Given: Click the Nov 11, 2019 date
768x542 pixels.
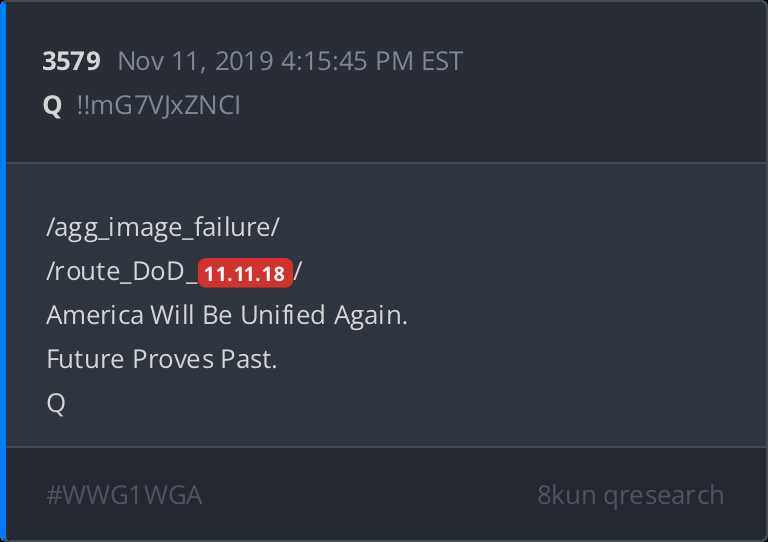Looking at the screenshot, I should tap(195, 61).
